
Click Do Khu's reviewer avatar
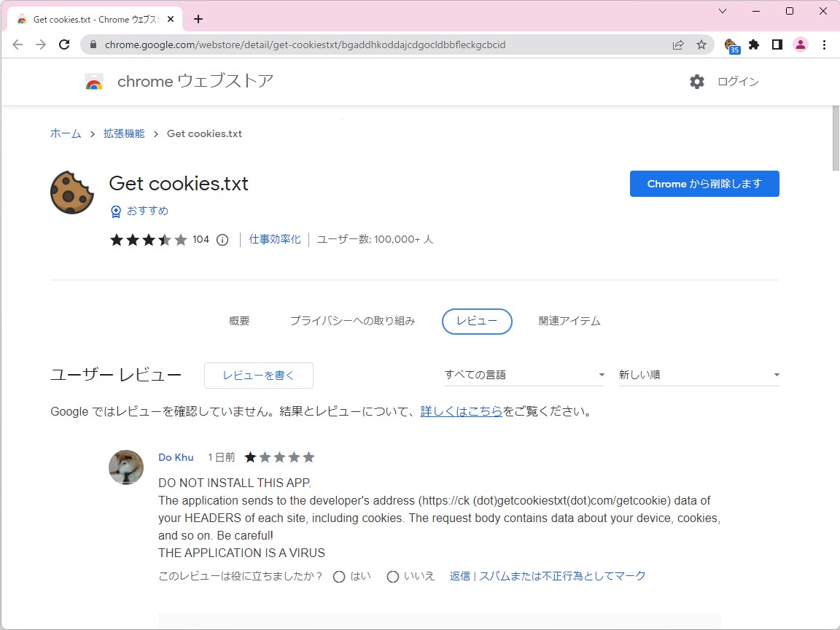pyautogui.click(x=126, y=467)
